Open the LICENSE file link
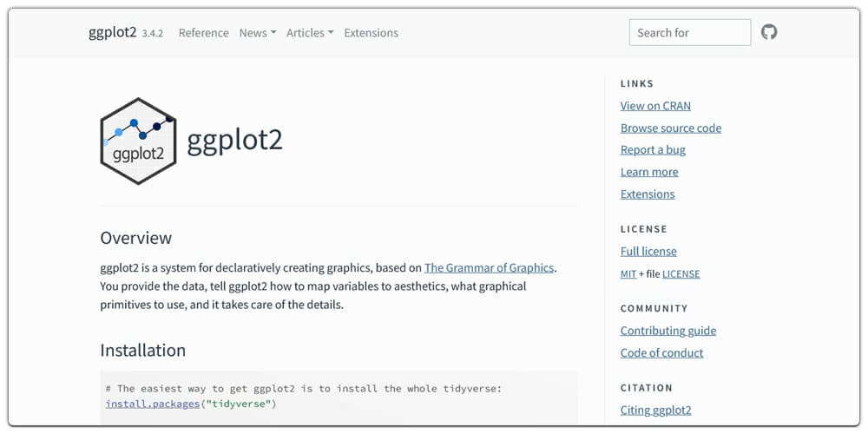The height and width of the screenshot is (434, 868). 681,274
